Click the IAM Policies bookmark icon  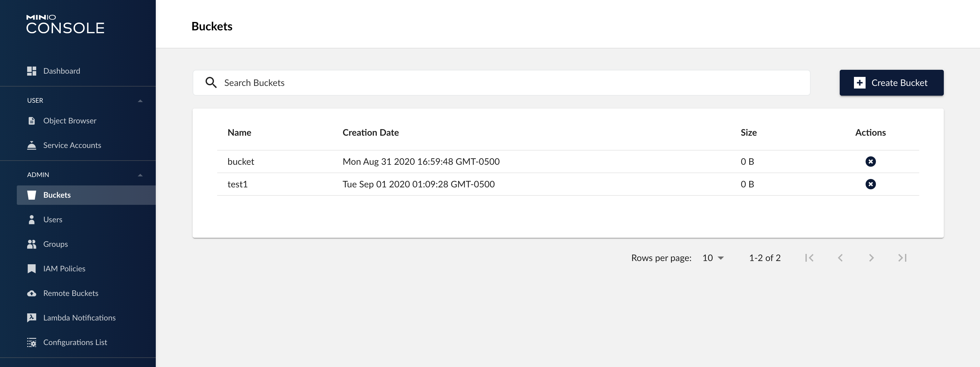click(32, 269)
